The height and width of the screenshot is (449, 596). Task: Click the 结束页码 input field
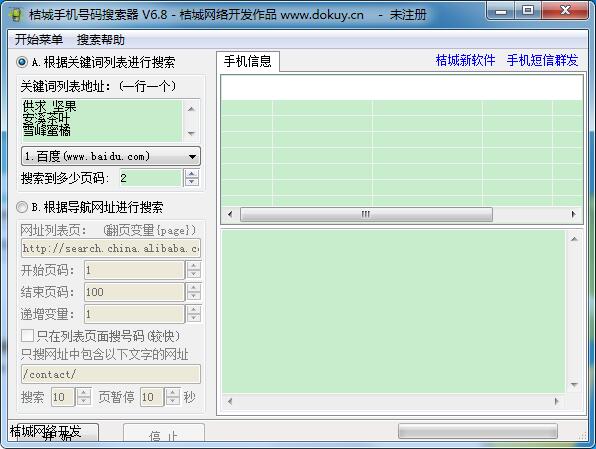[134, 292]
